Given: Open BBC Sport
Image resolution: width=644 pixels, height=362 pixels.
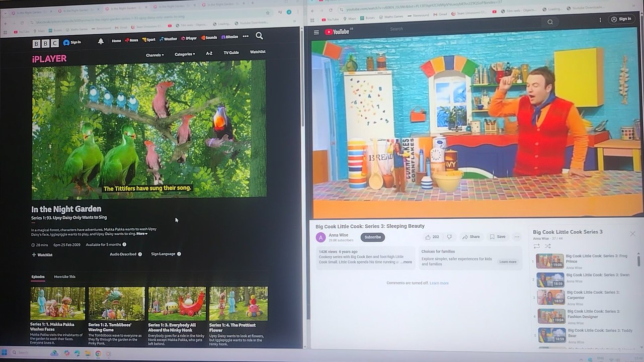Looking at the screenshot, I should point(149,39).
